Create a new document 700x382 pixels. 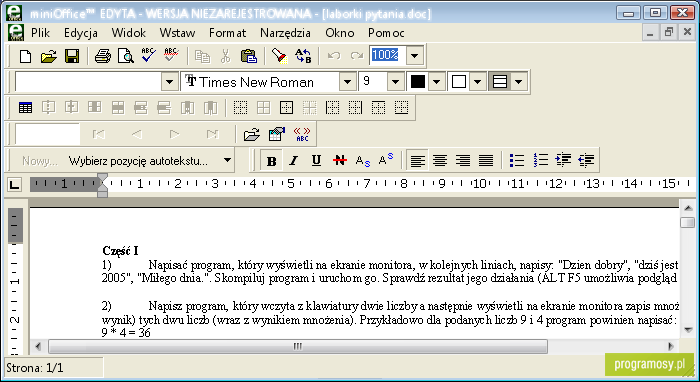click(25, 56)
